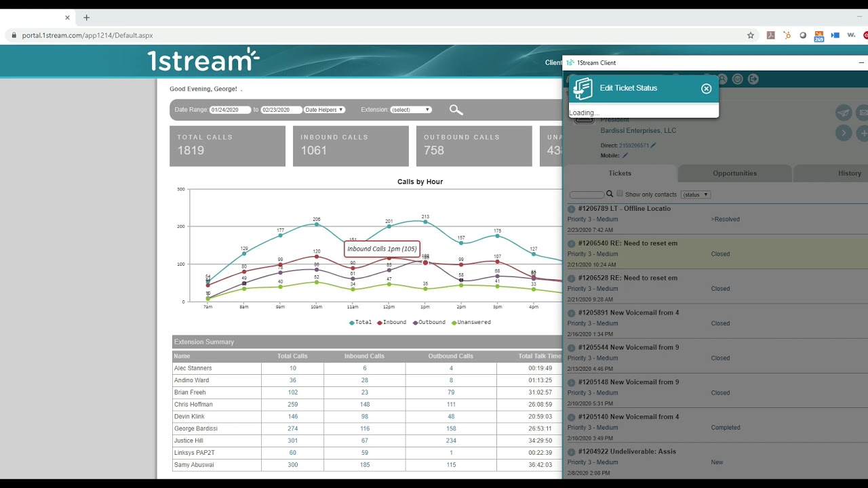Sort the table by Name column header
The image size is (868, 488).
pyautogui.click(x=182, y=356)
